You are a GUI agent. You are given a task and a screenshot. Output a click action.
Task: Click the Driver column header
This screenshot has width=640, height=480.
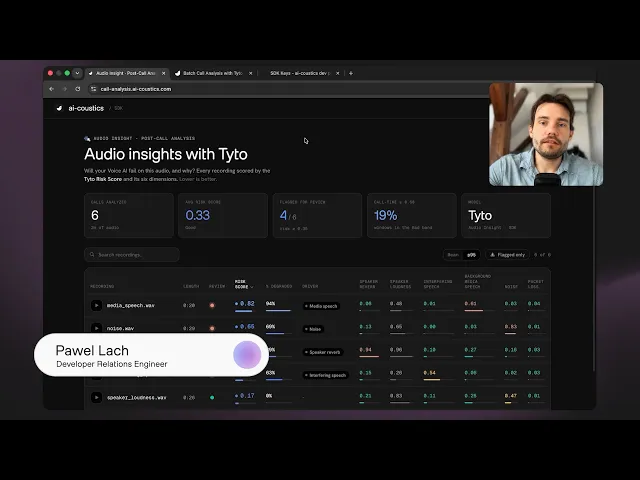point(310,287)
